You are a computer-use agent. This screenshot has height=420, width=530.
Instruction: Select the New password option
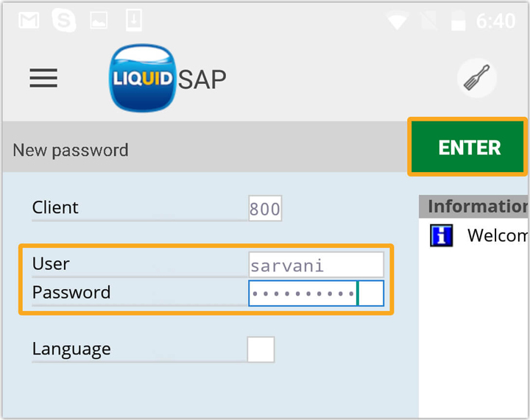tap(71, 150)
